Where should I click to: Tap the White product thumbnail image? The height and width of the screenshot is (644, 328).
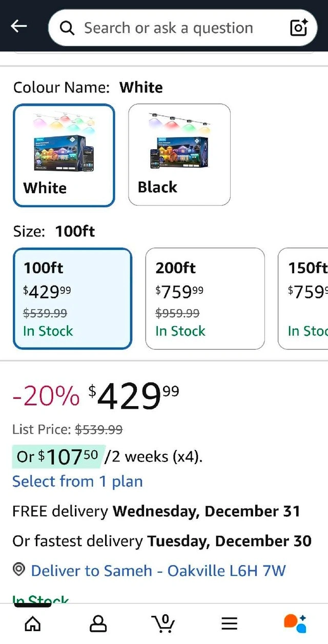(x=64, y=144)
